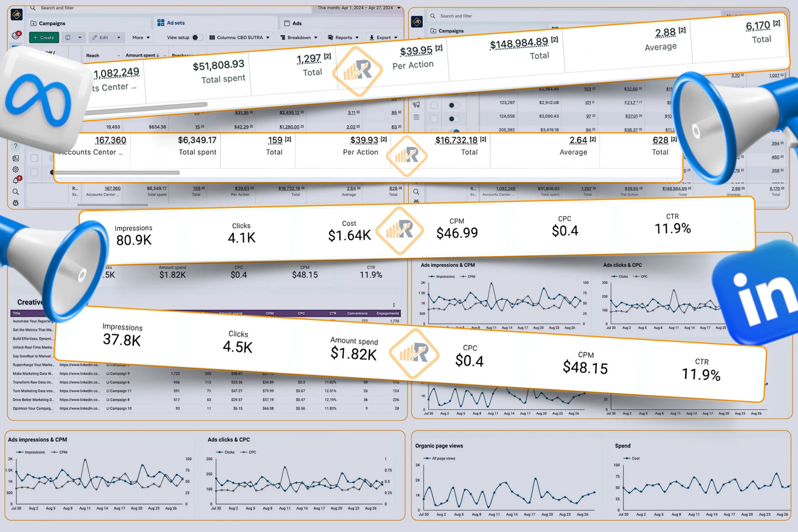Open the Columns: CBD SUTRA dropdown

239,38
